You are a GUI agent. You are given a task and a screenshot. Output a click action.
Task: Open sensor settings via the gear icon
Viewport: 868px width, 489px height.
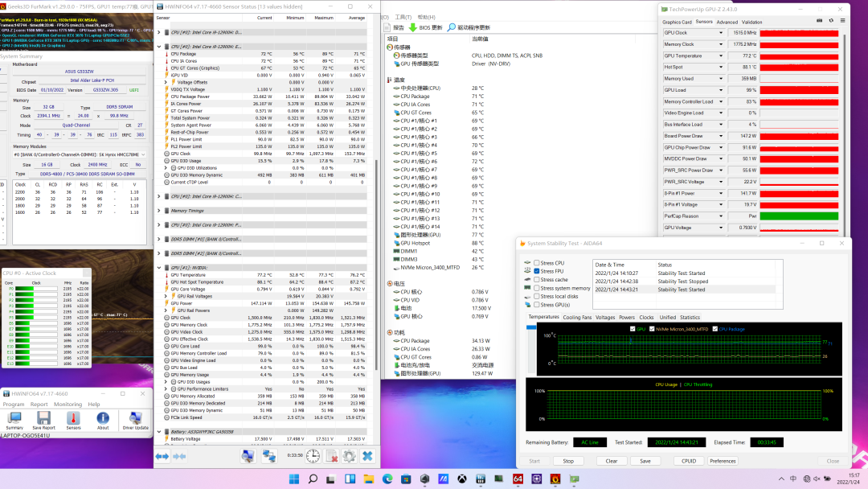(349, 456)
